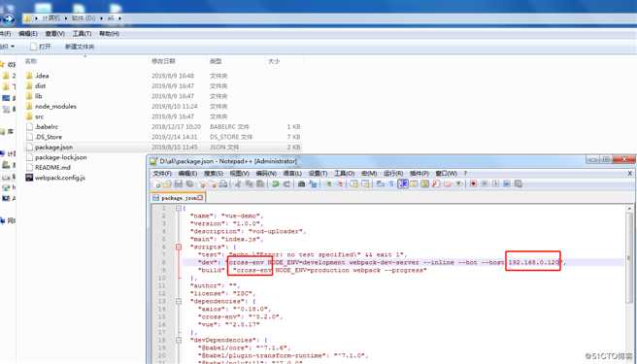
Task: Click the Replace toolbar icon
Action: [x=313, y=184]
